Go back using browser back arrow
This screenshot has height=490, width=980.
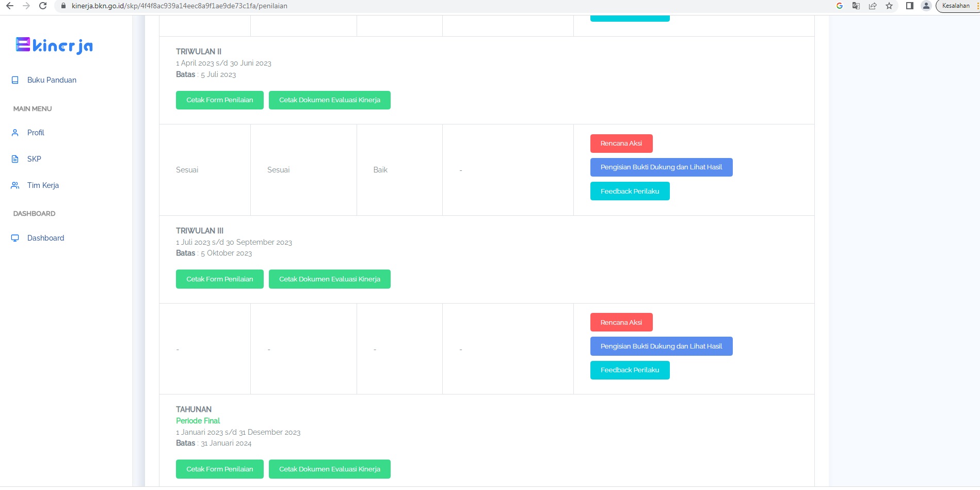10,6
